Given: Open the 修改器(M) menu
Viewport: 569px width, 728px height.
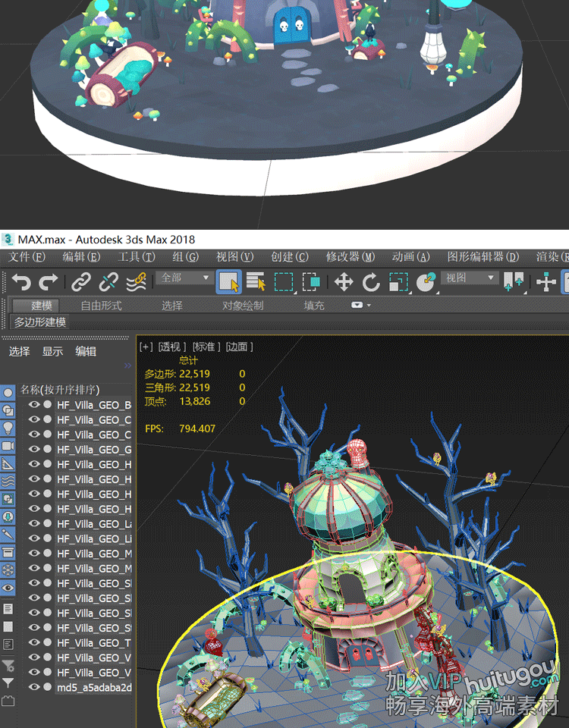Looking at the screenshot, I should coord(350,257).
